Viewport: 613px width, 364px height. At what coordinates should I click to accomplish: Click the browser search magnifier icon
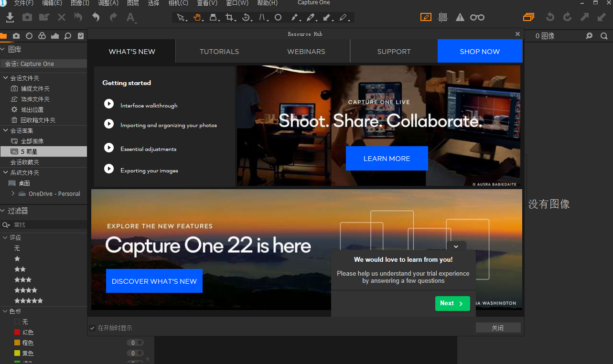click(604, 36)
